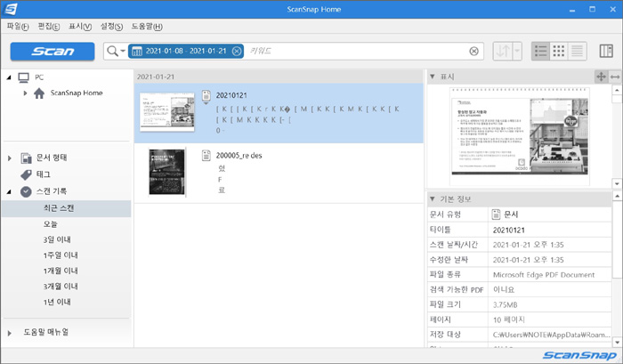Collapse the 기본 정보 section
The width and height of the screenshot is (623, 364).
click(433, 199)
